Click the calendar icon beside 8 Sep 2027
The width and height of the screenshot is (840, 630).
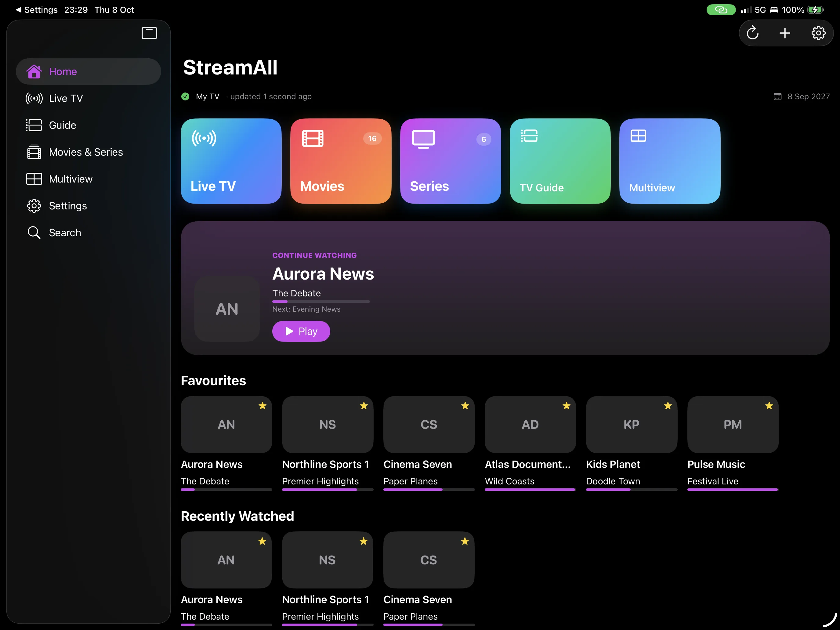coord(777,96)
